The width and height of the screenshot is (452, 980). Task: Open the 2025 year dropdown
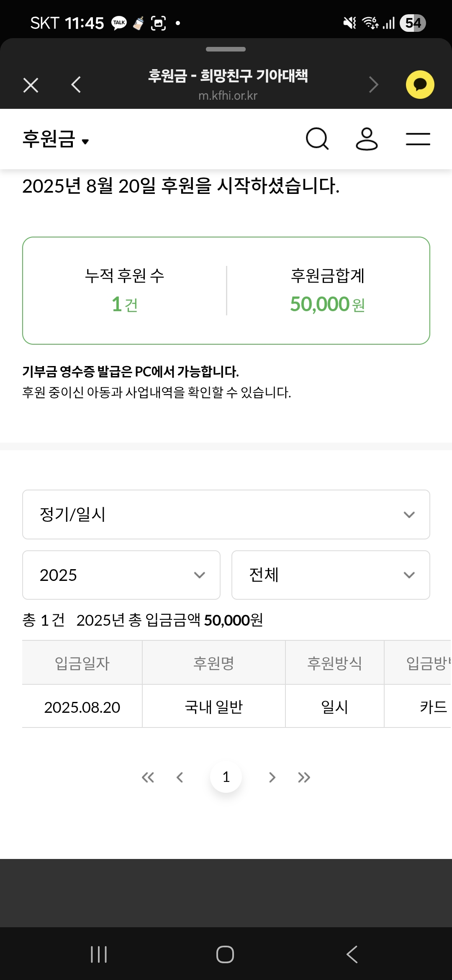pyautogui.click(x=121, y=575)
